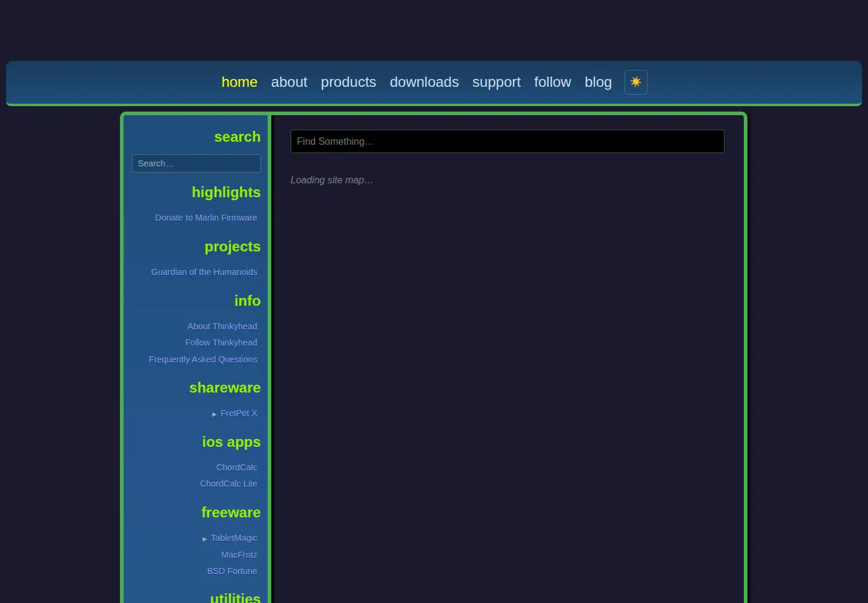Open the blog nav item
The height and width of the screenshot is (603, 868).
tap(598, 82)
